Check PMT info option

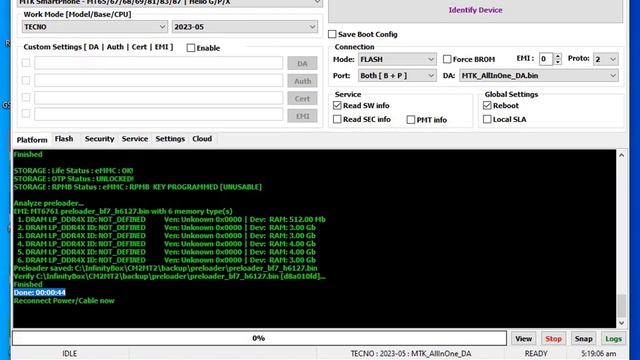tap(411, 120)
